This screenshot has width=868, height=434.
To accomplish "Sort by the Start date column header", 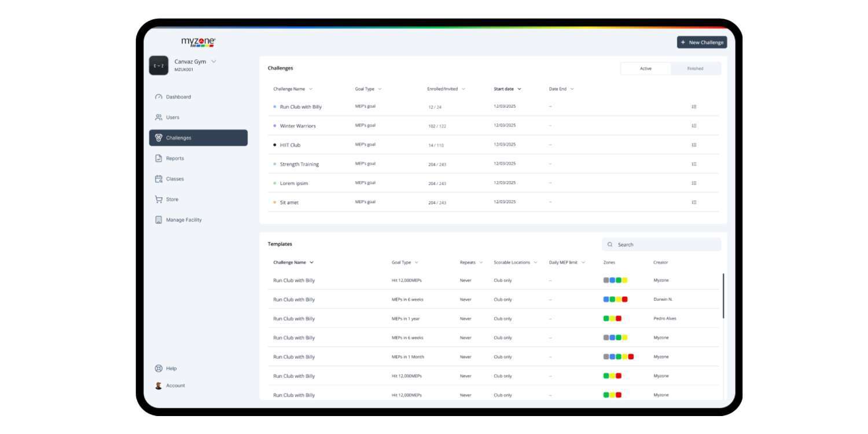I will pos(507,89).
